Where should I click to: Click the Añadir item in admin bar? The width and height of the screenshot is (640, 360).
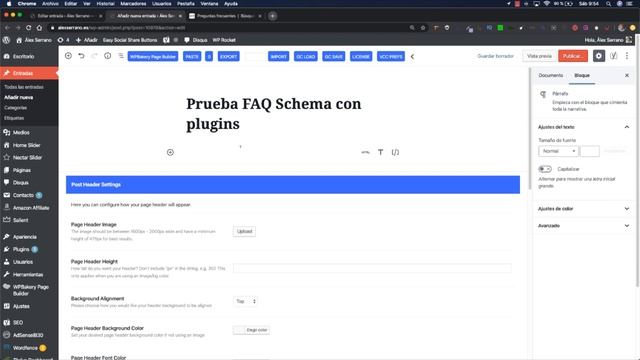pos(87,40)
